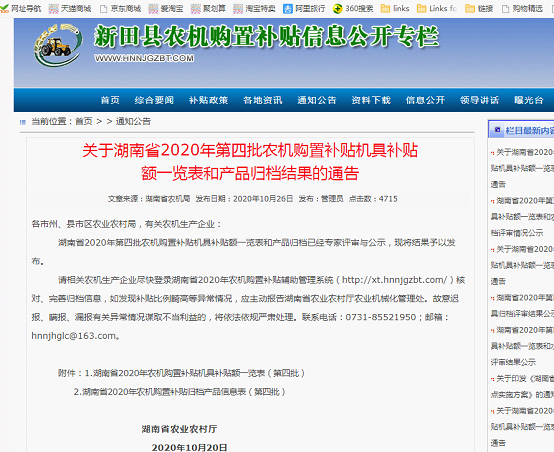Screen dimensions: 554x452
Task: Open the 淘宝特卖 bookmark
Action: [x=254, y=8]
